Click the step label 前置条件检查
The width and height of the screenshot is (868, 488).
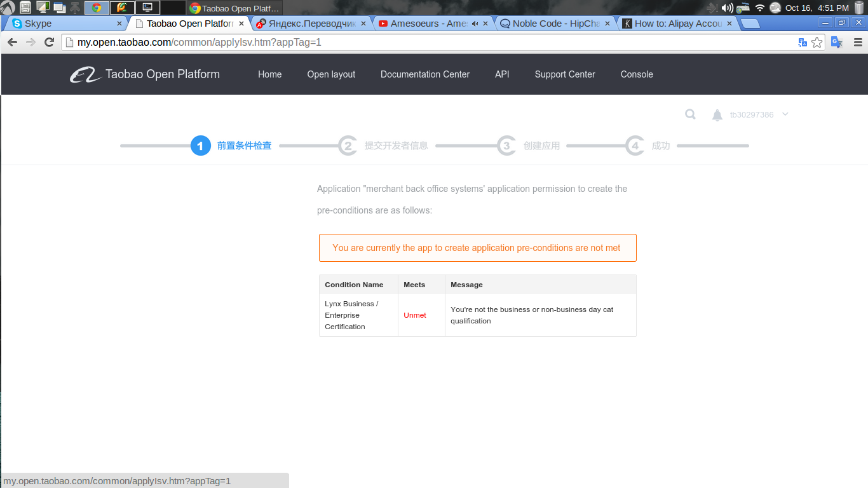pyautogui.click(x=244, y=146)
